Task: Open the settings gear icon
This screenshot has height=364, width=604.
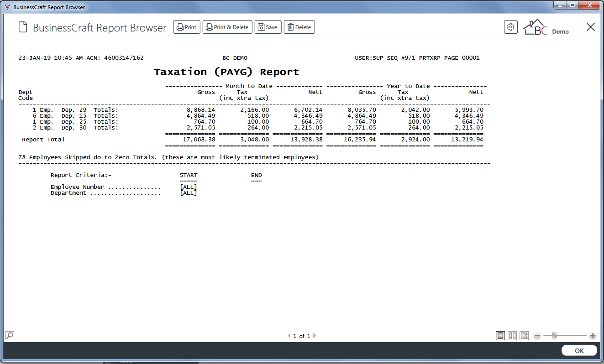Action: pos(511,27)
